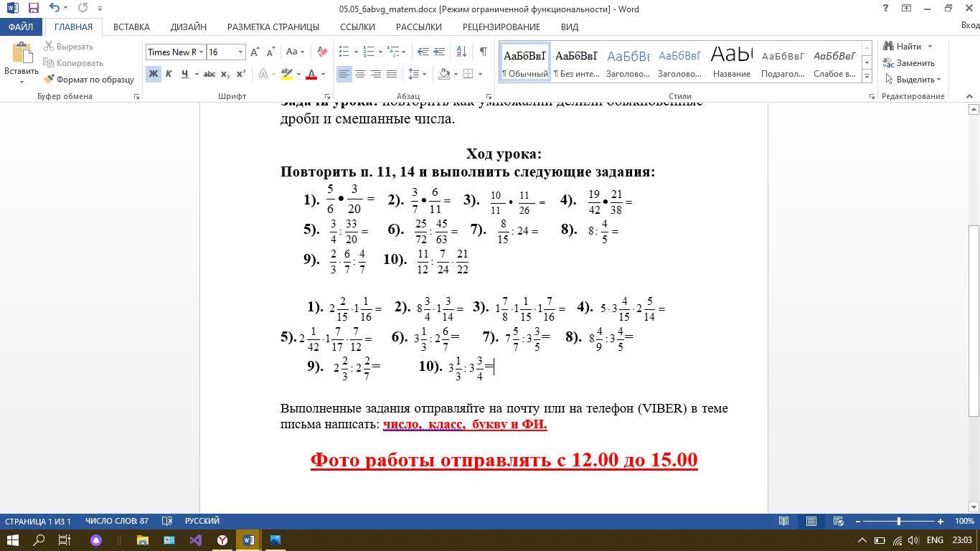Toggle subscript formatting
Screen dimensions: 980x551
click(x=225, y=74)
